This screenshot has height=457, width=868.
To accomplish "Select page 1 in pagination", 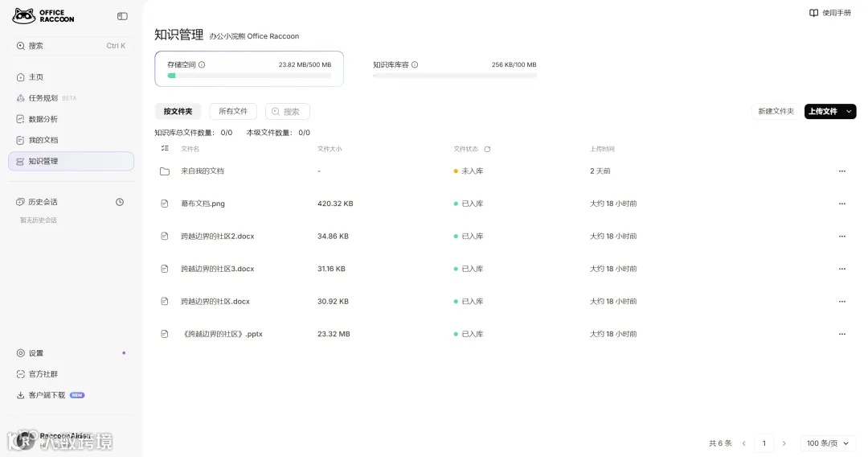I will pyautogui.click(x=764, y=443).
